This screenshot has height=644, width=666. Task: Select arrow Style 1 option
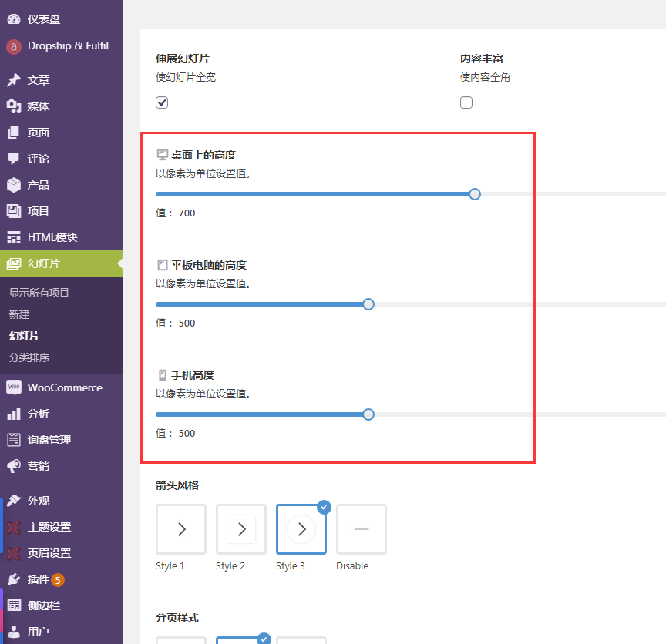pos(181,529)
